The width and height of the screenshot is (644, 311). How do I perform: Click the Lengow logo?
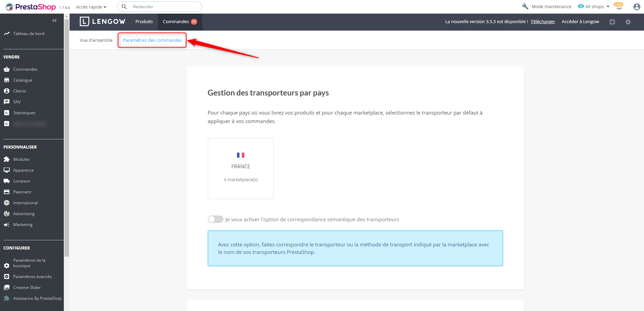click(103, 21)
